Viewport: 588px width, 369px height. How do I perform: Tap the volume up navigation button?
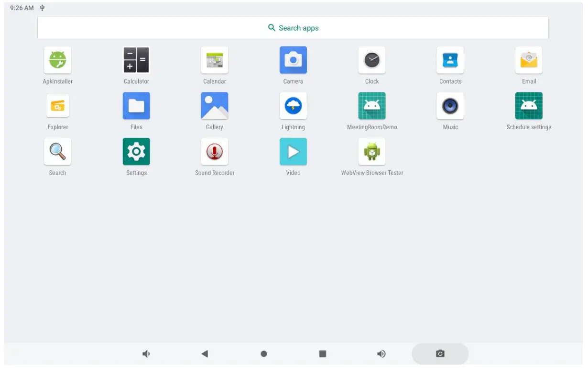click(x=381, y=354)
